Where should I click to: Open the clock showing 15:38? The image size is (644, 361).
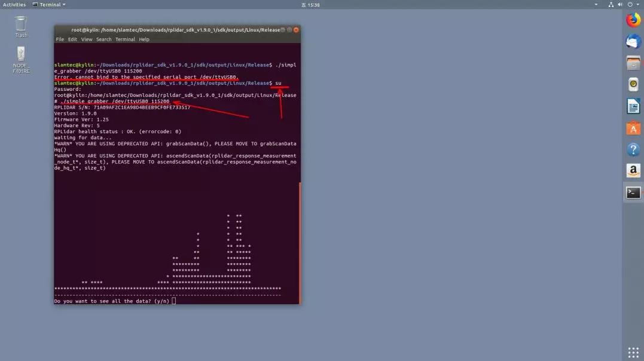(x=310, y=5)
